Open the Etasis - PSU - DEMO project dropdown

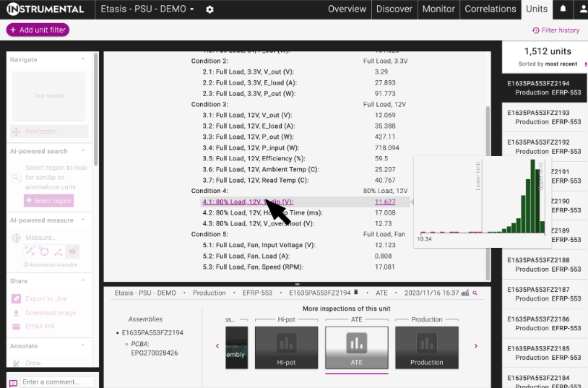coord(147,9)
